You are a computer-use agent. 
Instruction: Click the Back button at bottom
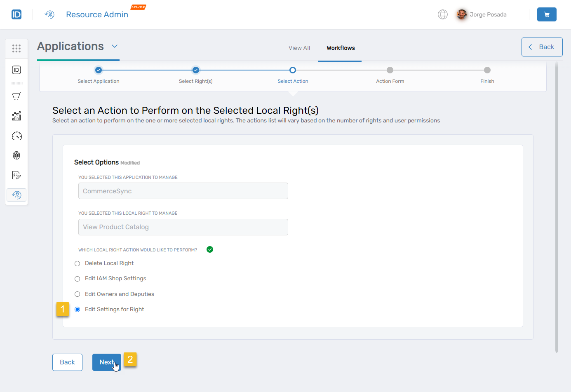[x=67, y=362]
